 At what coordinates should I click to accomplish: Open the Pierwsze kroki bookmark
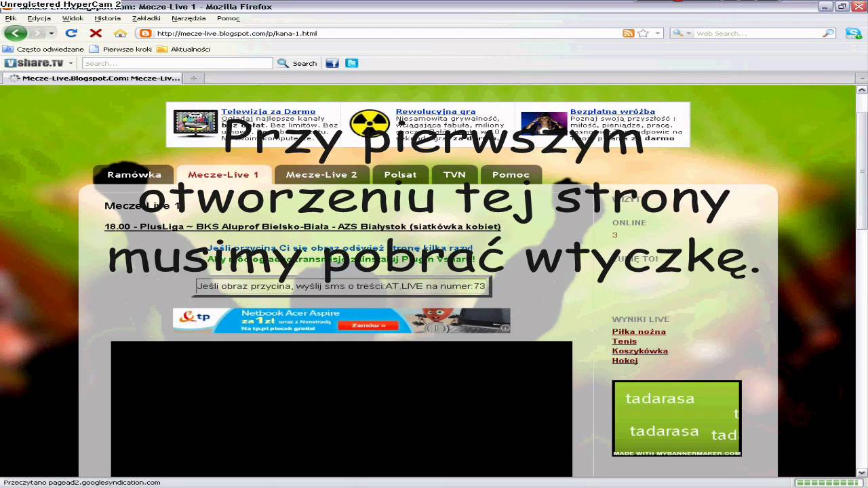coord(121,49)
